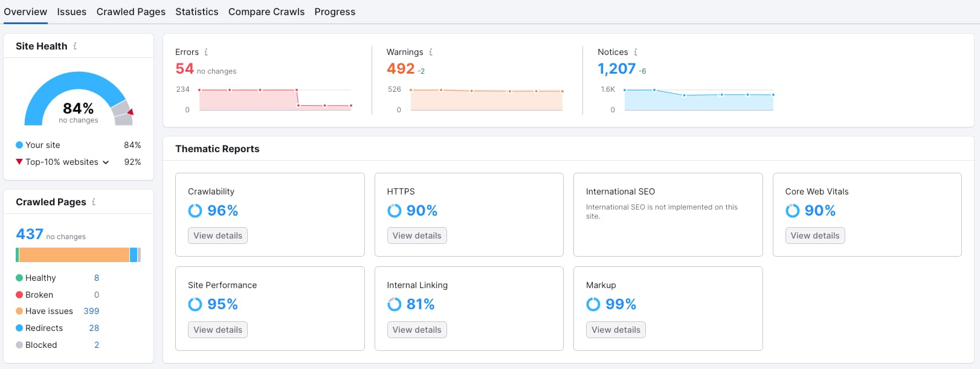980x369 pixels.
Task: Click the info icon next to Errors
Action: click(206, 52)
